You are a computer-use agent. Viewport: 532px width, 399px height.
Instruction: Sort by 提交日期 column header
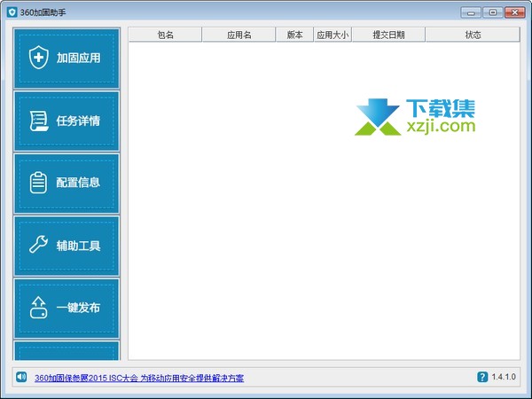388,35
